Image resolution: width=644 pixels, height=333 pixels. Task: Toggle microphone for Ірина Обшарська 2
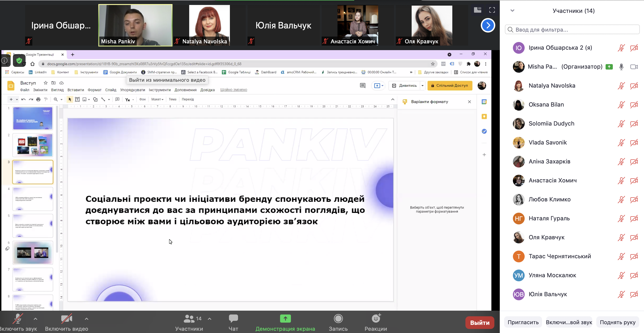click(x=621, y=48)
